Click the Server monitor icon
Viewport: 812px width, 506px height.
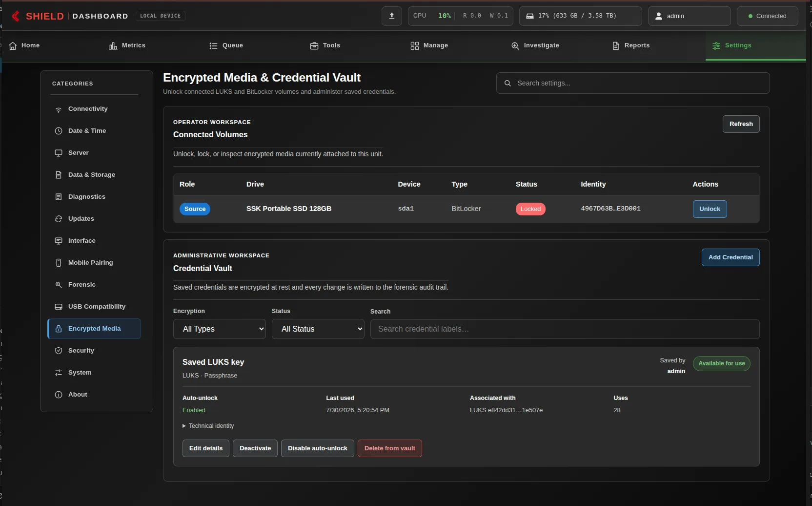[x=59, y=153]
